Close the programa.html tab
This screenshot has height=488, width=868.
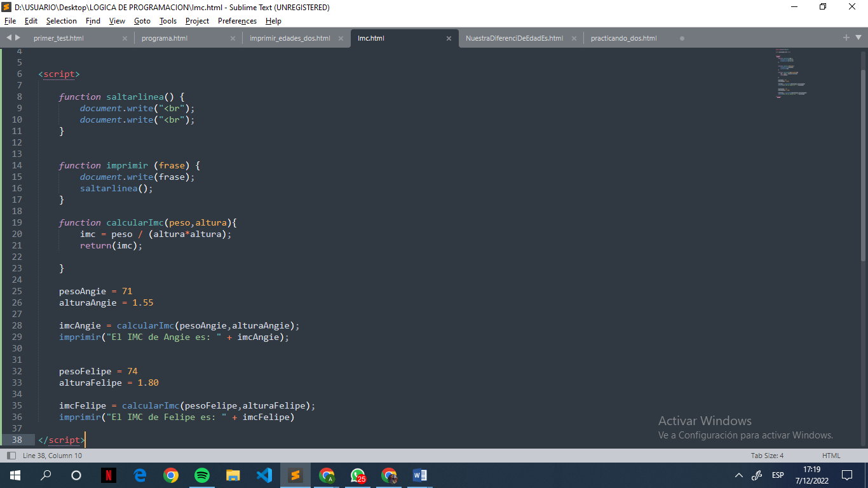coord(233,38)
